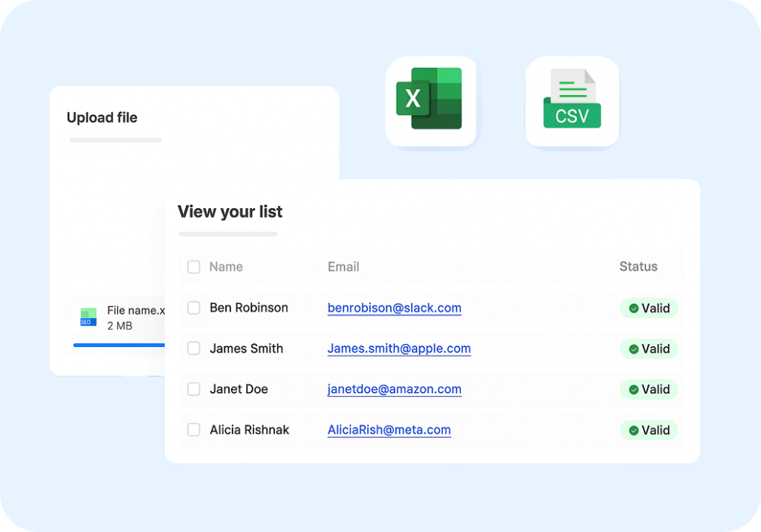Click the name Alicia Rishnak
The width and height of the screenshot is (761, 532).
tap(250, 430)
